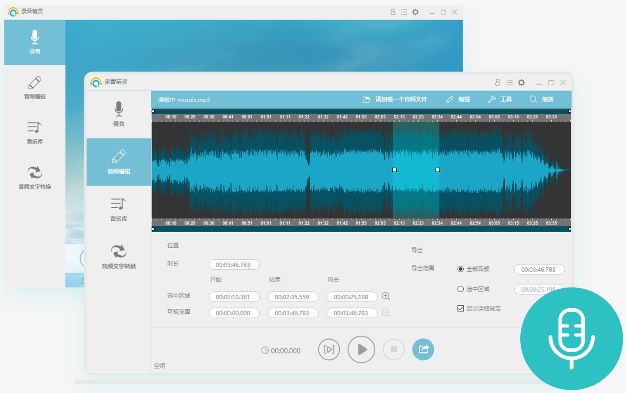Stop playback with the square stop button
The width and height of the screenshot is (626, 393).
pyautogui.click(x=394, y=349)
